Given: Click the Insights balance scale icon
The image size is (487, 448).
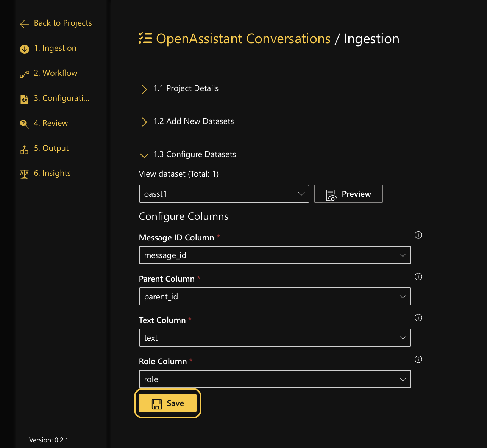Looking at the screenshot, I should [x=24, y=174].
